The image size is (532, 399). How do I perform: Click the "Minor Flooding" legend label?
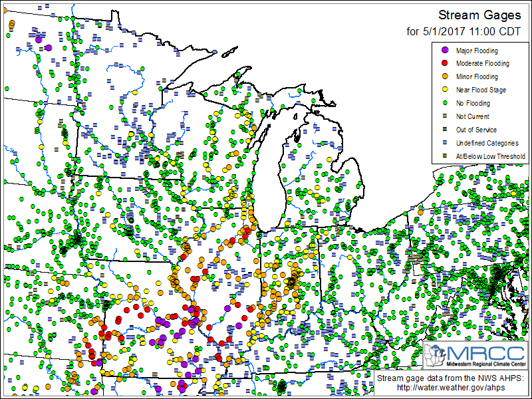477,76
